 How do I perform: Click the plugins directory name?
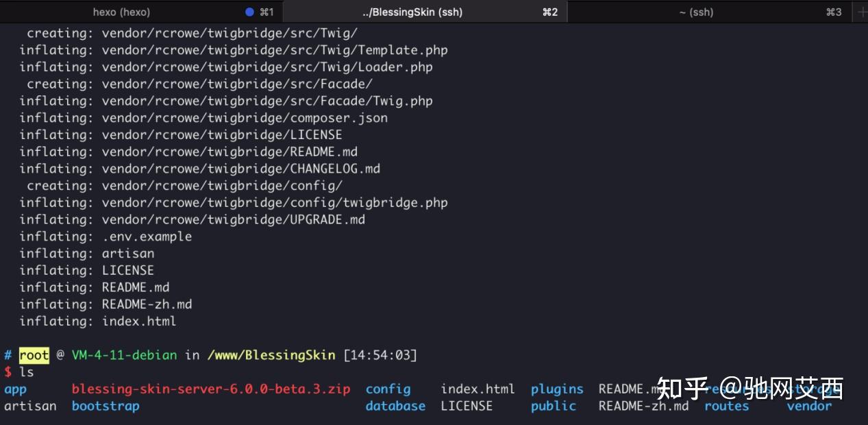(x=557, y=389)
